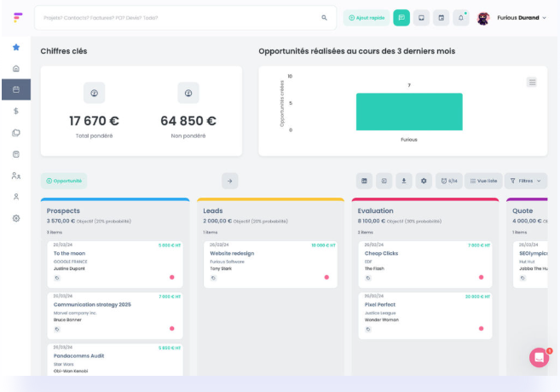
Task: Expand the Filtres dropdown
Action: pyautogui.click(x=525, y=181)
